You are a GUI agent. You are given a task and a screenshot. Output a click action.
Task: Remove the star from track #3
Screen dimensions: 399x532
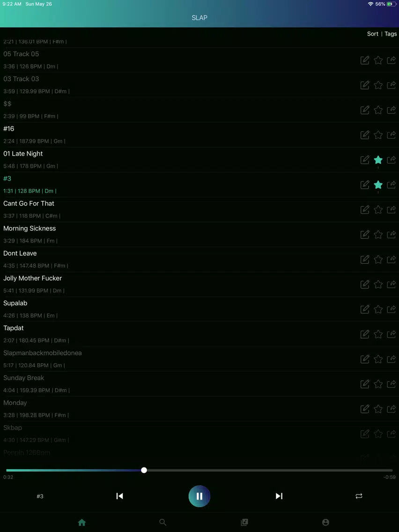(x=378, y=185)
